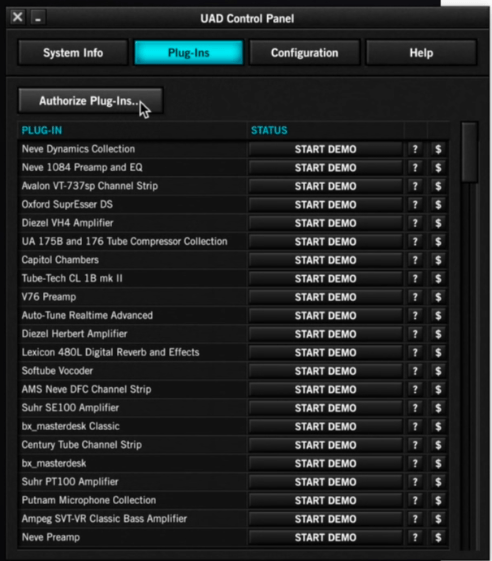Select the Ampeg SVT-VR Classic Bass Amplifier name
This screenshot has height=561, width=492.
point(104,519)
